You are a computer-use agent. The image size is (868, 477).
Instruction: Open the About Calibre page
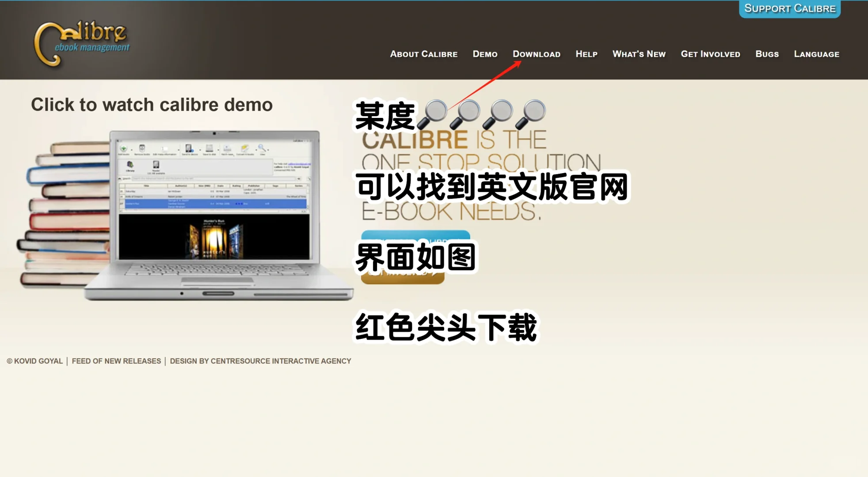click(x=423, y=54)
